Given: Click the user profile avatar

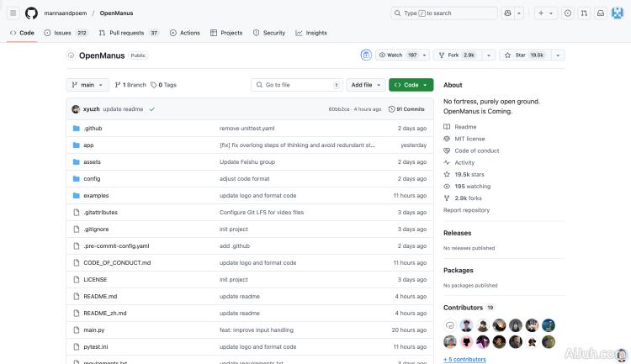Looking at the screenshot, I should (x=617, y=13).
